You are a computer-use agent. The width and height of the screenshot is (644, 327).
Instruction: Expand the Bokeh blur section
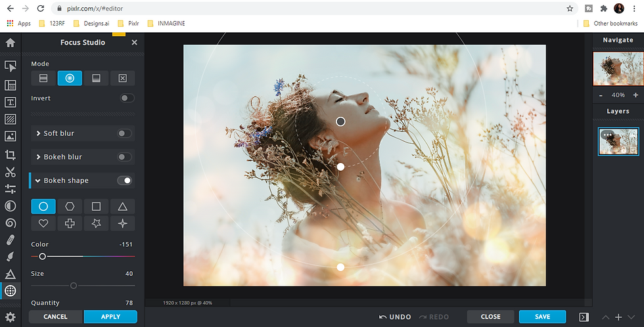[38, 157]
